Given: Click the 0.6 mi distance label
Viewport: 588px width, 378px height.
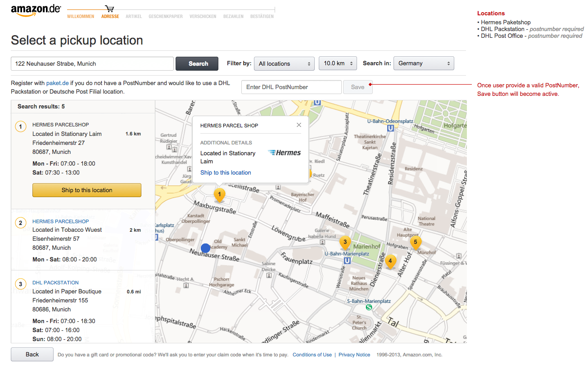Looking at the screenshot, I should 134,292.
